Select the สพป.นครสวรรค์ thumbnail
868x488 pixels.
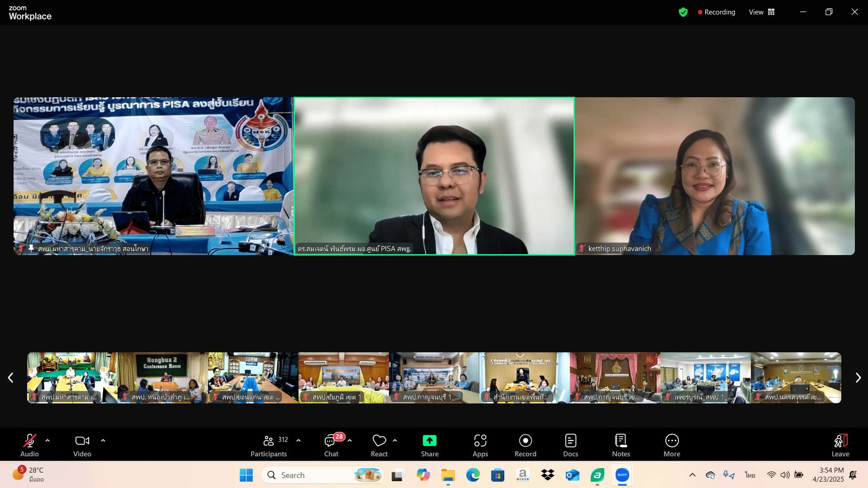pos(796,378)
